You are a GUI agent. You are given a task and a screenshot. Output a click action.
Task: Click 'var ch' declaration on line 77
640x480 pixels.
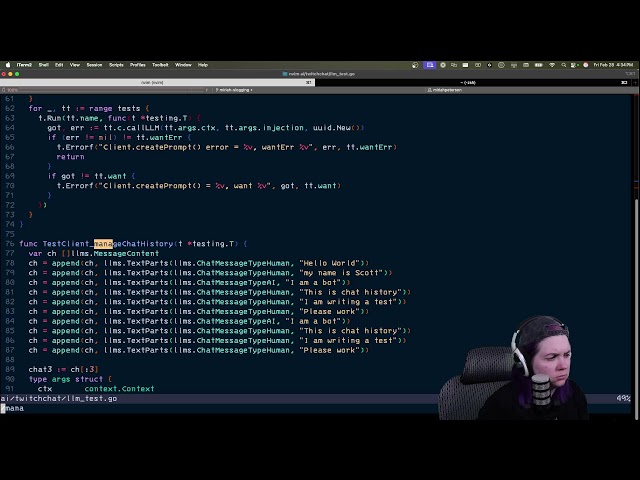pos(42,253)
